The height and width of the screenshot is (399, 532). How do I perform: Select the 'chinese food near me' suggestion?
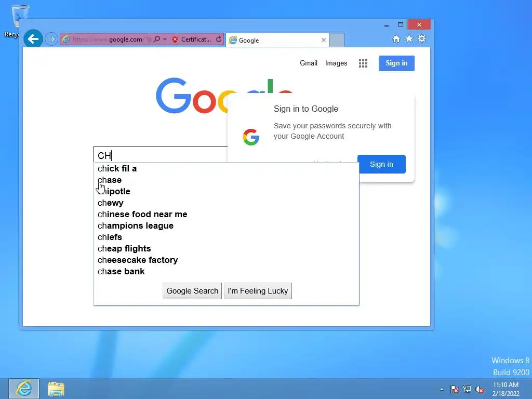click(227, 215)
